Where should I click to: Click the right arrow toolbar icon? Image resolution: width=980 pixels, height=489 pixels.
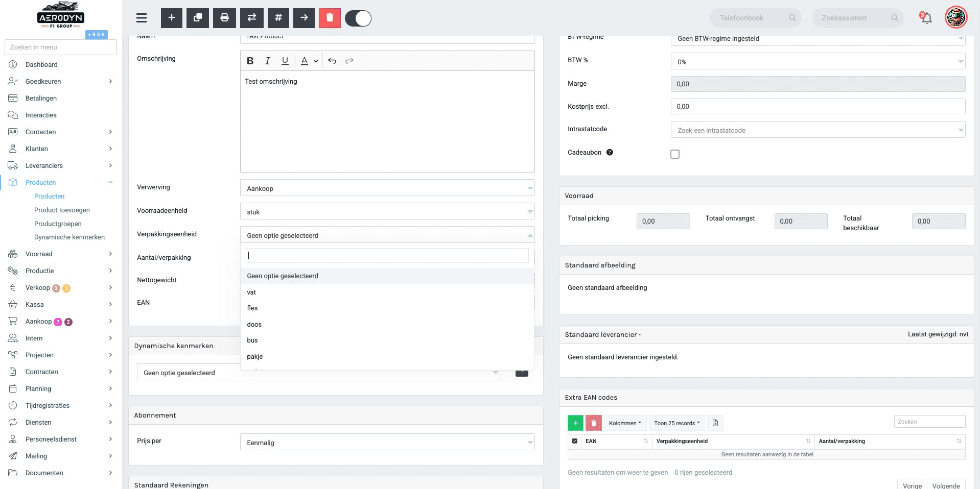(x=304, y=18)
